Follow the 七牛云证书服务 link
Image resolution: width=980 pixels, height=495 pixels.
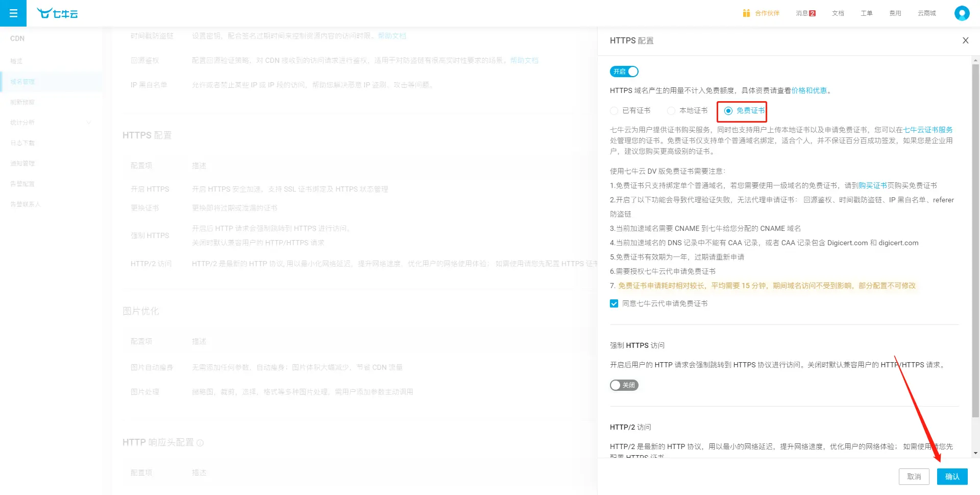928,130
